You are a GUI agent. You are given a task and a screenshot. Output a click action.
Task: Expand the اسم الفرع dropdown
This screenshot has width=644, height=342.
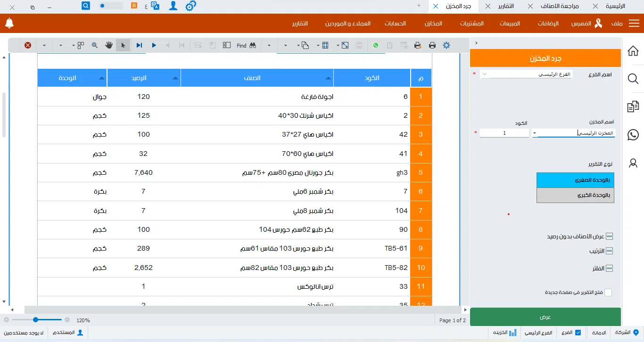[x=486, y=74]
